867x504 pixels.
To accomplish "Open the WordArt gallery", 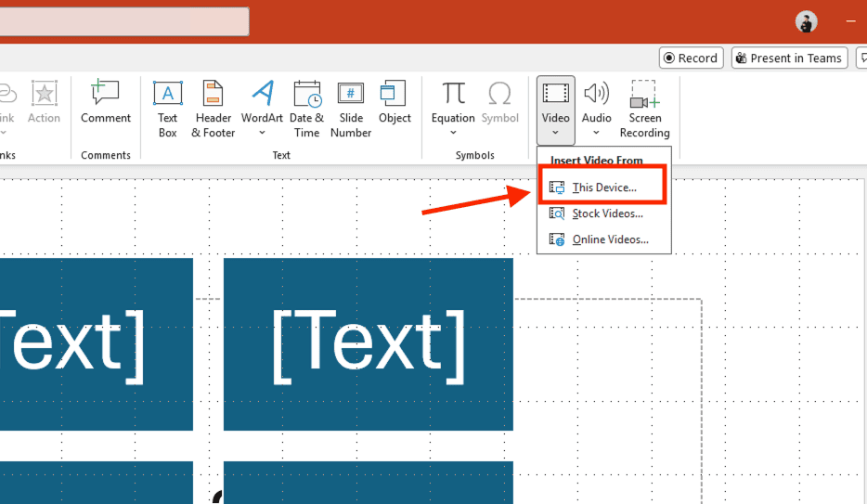I will pyautogui.click(x=262, y=109).
